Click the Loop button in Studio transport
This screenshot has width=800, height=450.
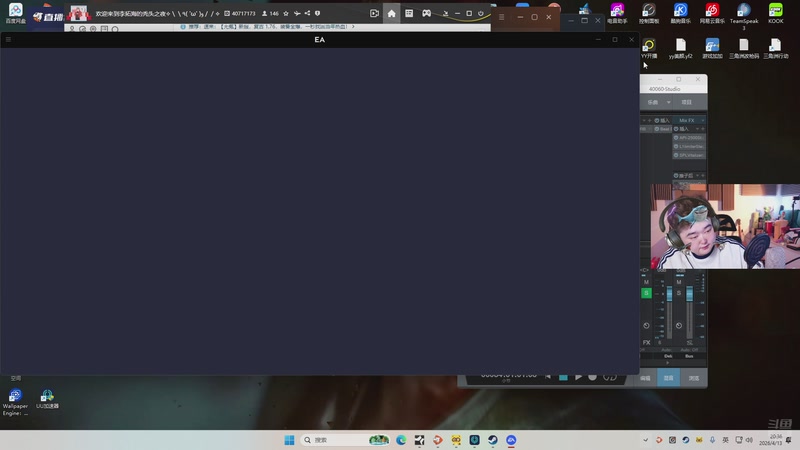click(610, 377)
